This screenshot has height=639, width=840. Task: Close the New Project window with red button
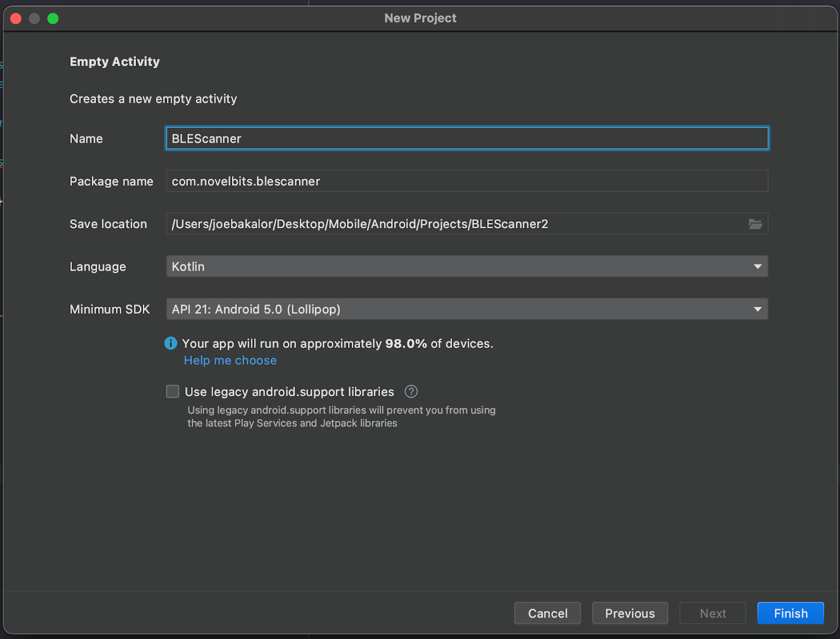tap(16, 18)
